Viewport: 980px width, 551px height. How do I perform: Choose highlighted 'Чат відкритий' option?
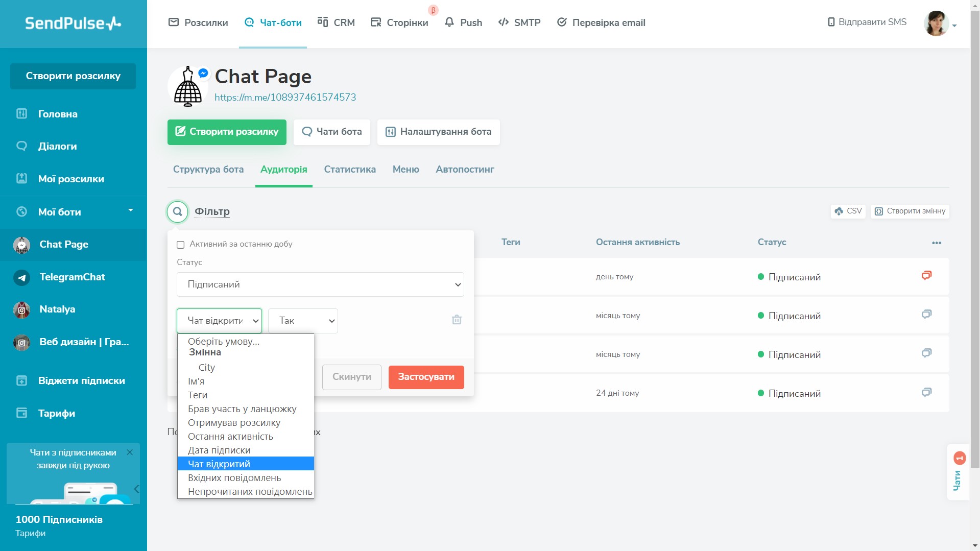pyautogui.click(x=246, y=464)
